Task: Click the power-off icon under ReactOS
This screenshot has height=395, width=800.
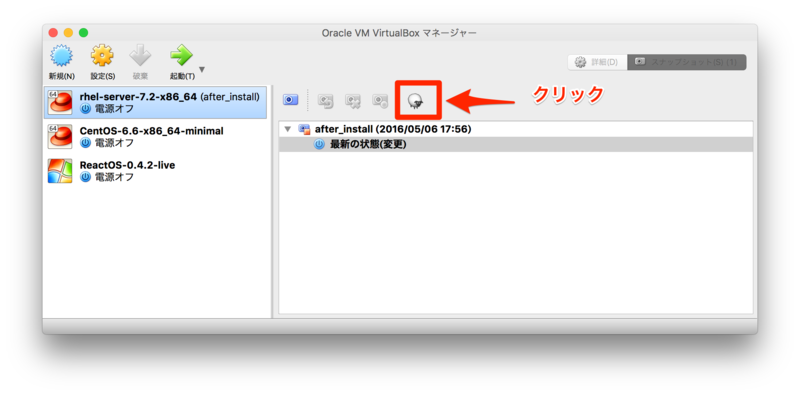Action: pyautogui.click(x=85, y=177)
